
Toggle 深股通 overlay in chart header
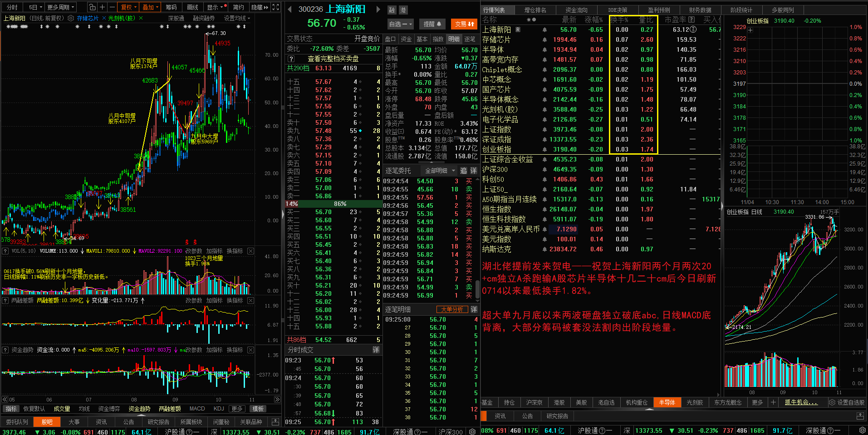click(x=176, y=18)
